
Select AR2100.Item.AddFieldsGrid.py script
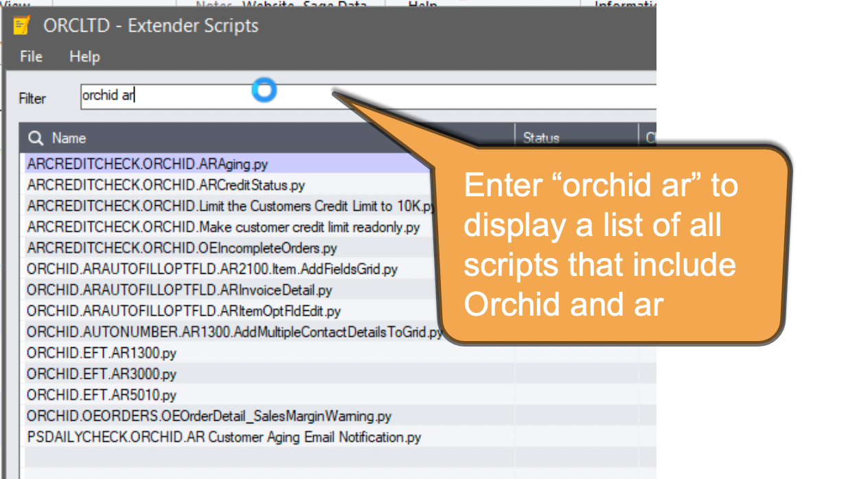point(212,269)
